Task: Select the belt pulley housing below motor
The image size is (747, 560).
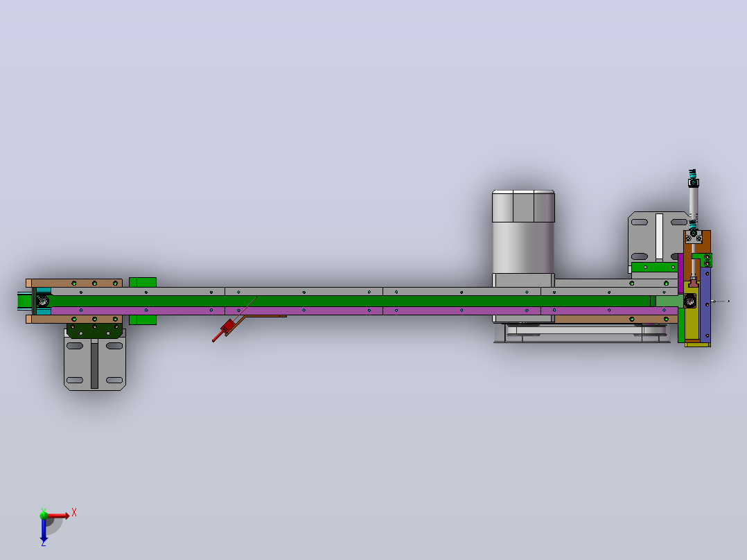Action: pyautogui.click(x=583, y=333)
